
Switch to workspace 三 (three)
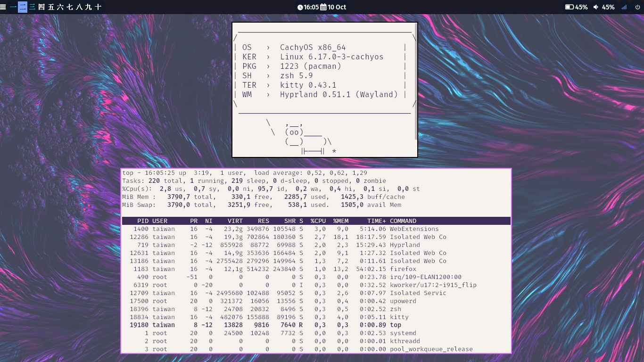pyautogui.click(x=32, y=7)
